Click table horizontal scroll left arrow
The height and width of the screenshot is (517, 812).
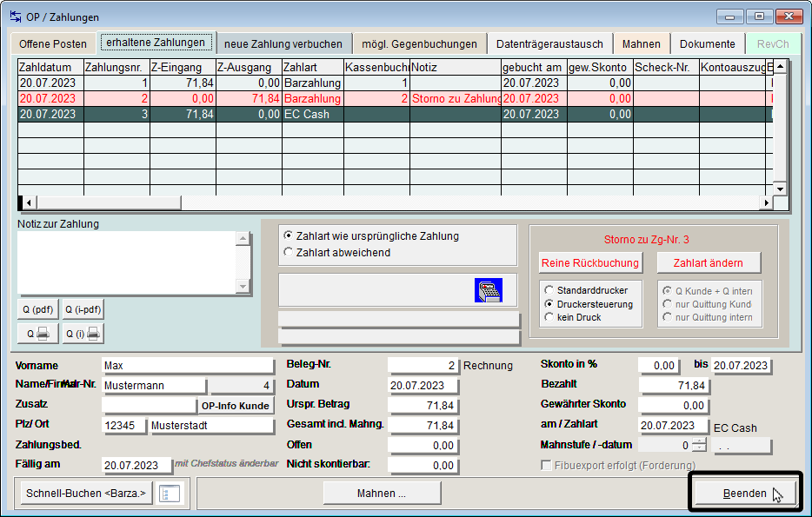(x=30, y=202)
